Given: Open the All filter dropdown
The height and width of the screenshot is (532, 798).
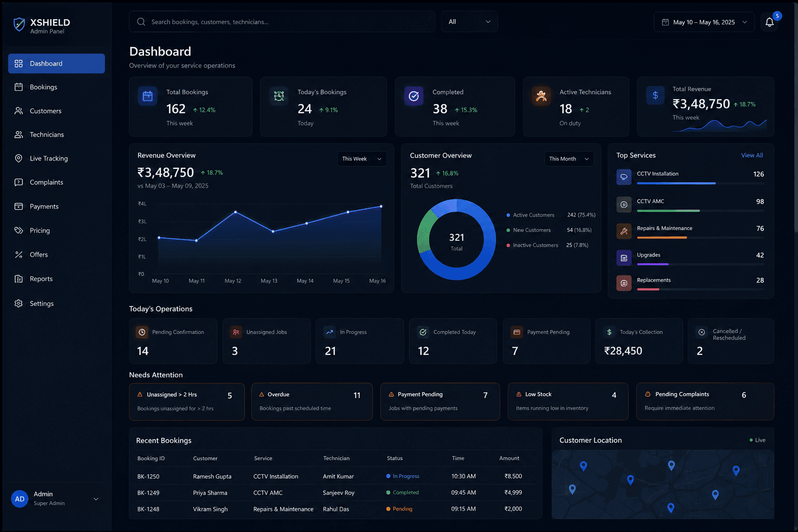Looking at the screenshot, I should [x=470, y=22].
